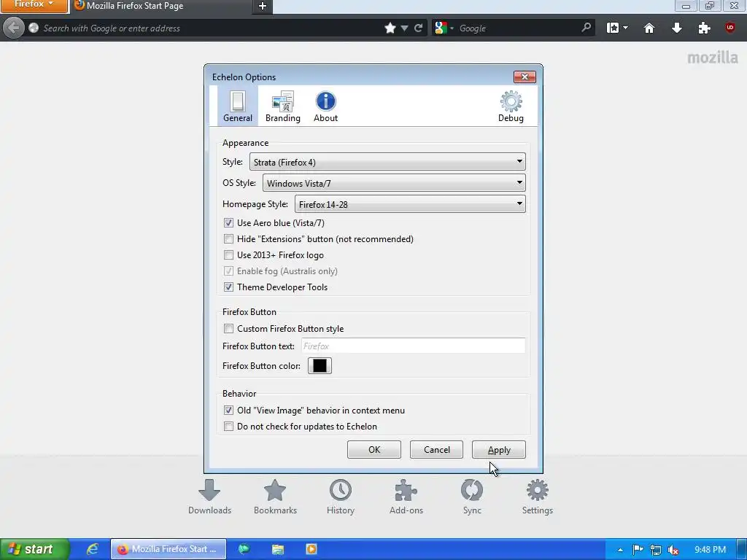The width and height of the screenshot is (747, 560).
Task: Open the file explorer taskbar icon
Action: 278,549
